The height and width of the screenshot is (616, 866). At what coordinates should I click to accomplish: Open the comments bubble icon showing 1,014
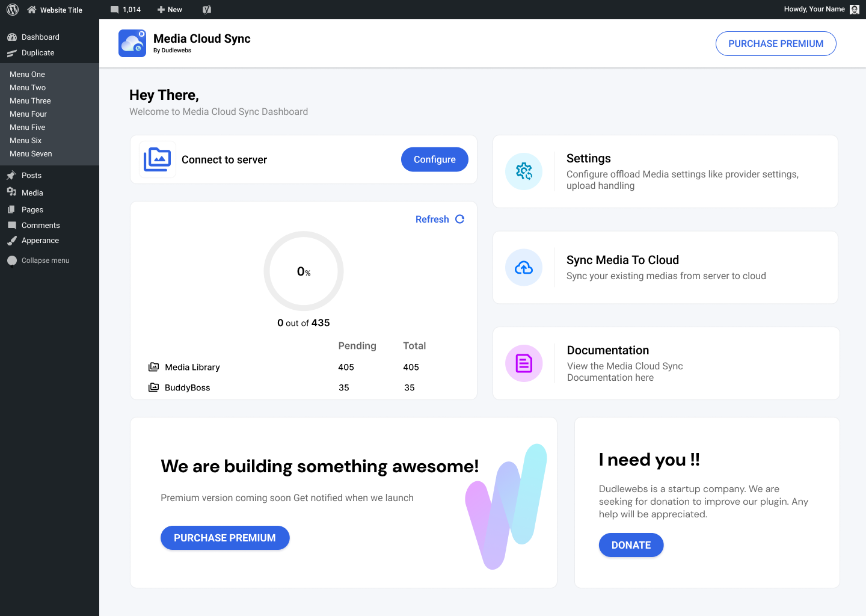[x=126, y=9]
